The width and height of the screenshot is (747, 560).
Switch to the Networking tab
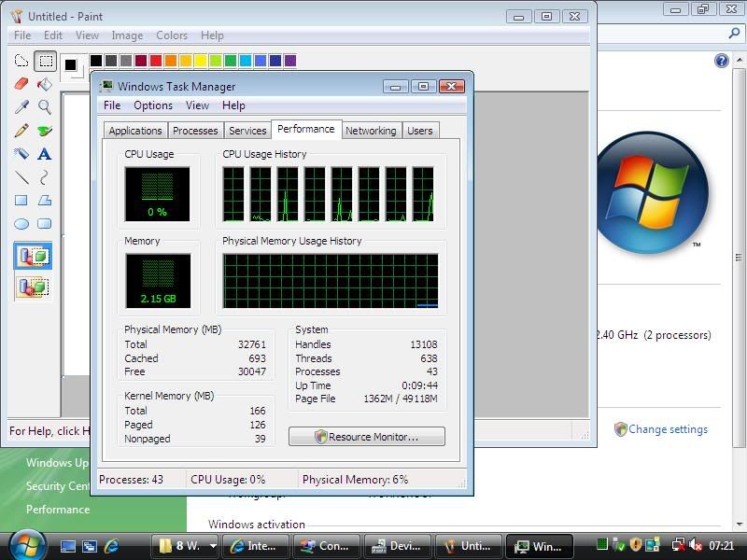click(371, 131)
